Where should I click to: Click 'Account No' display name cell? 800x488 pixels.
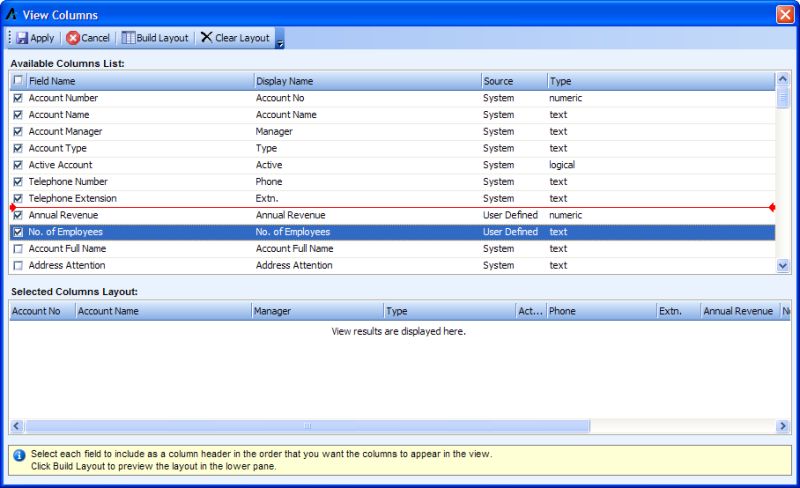coord(280,98)
